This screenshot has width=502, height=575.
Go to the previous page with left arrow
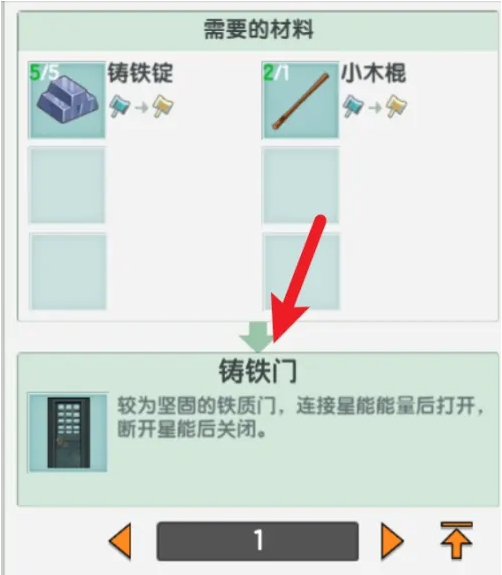(x=120, y=542)
